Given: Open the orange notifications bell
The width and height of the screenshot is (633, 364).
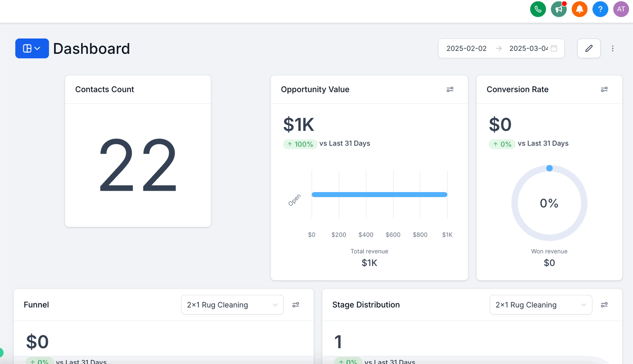Looking at the screenshot, I should (x=580, y=9).
